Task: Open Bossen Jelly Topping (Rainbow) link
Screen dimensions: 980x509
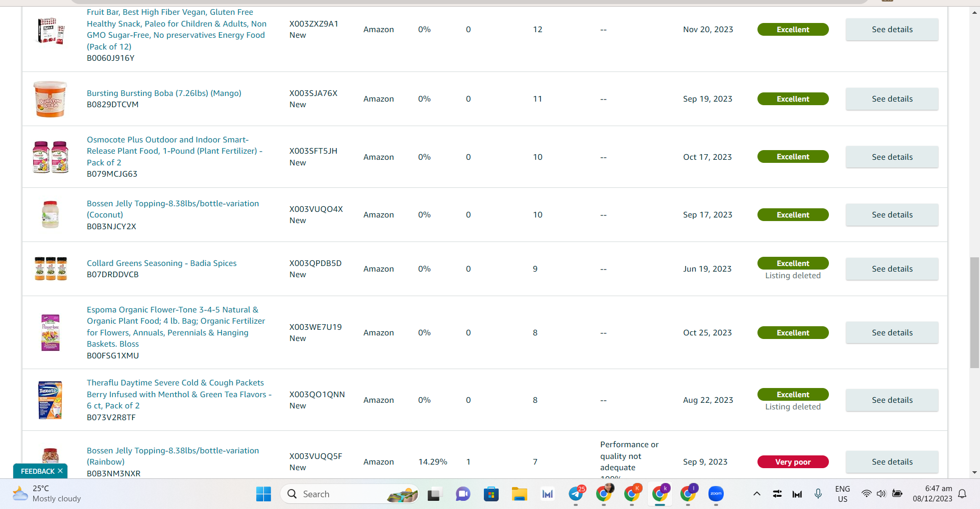Action: click(x=173, y=456)
